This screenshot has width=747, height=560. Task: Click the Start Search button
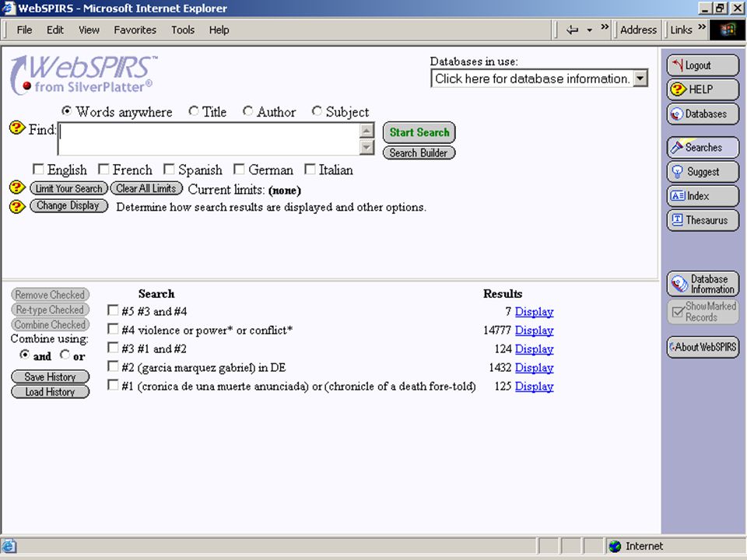coord(419,132)
